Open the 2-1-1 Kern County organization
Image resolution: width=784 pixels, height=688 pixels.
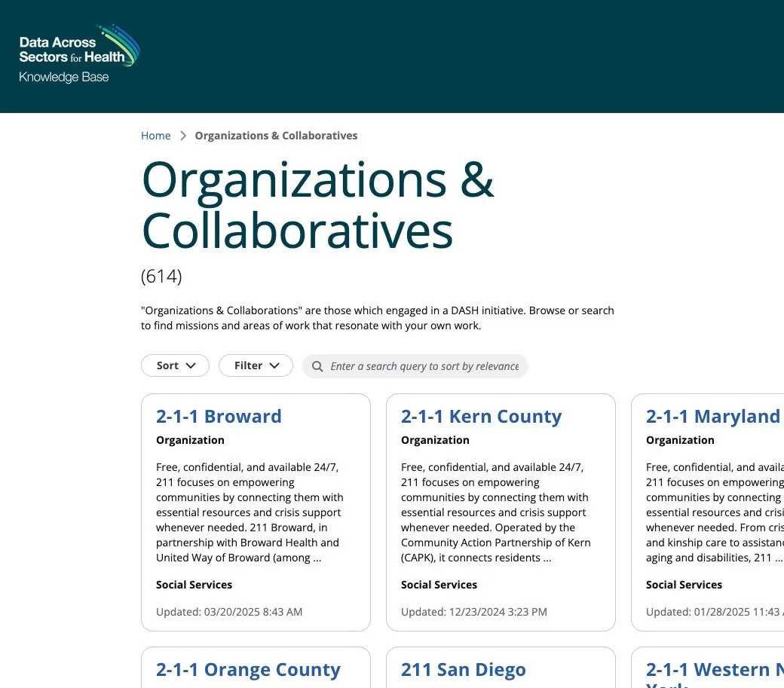pos(481,416)
